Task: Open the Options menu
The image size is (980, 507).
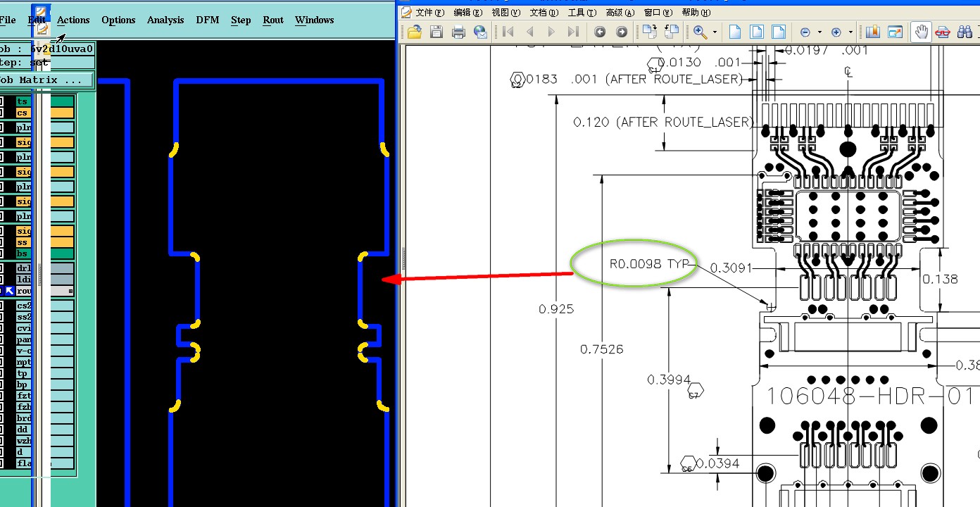Action: [118, 20]
